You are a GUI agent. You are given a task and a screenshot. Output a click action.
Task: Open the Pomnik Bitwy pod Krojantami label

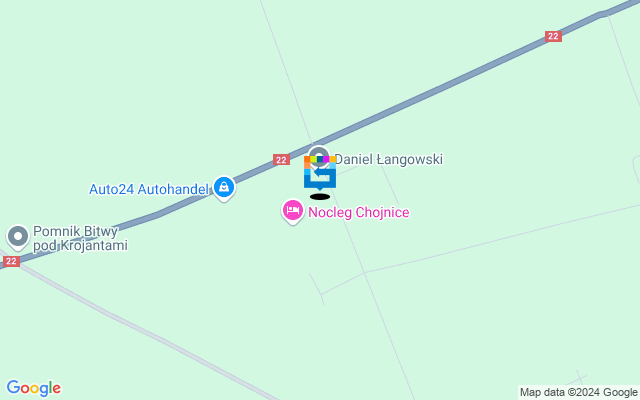pyautogui.click(x=80, y=238)
